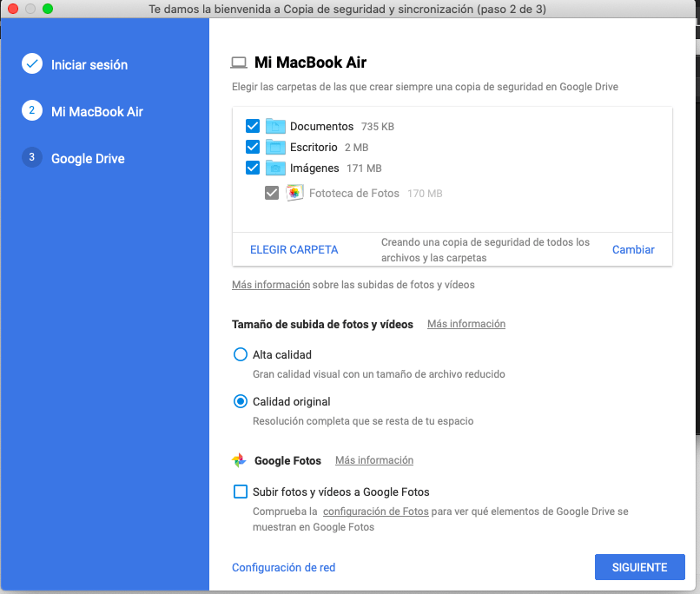Click the Imágenes folder icon
Image resolution: width=700 pixels, height=594 pixels.
click(x=275, y=168)
